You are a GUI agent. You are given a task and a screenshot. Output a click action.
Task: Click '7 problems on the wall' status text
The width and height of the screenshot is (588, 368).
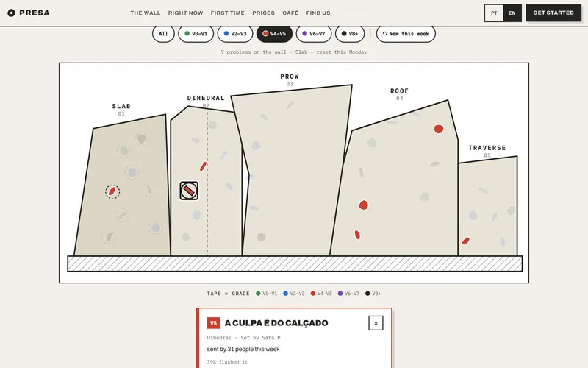[x=254, y=52]
